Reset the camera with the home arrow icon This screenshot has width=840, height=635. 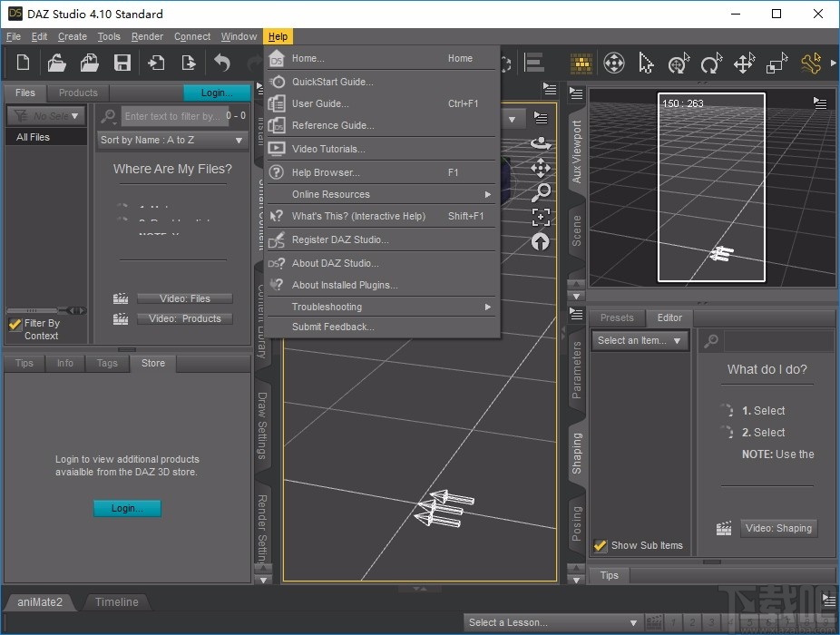coord(542,242)
